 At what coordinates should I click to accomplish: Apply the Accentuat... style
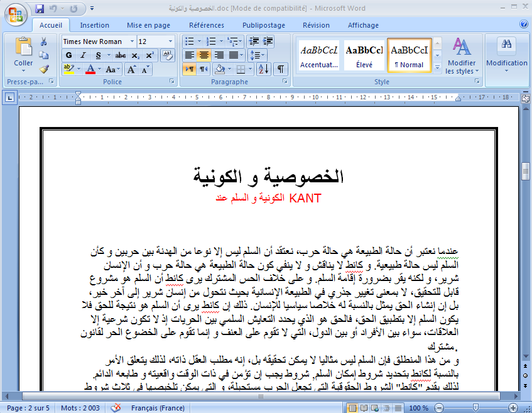point(319,55)
